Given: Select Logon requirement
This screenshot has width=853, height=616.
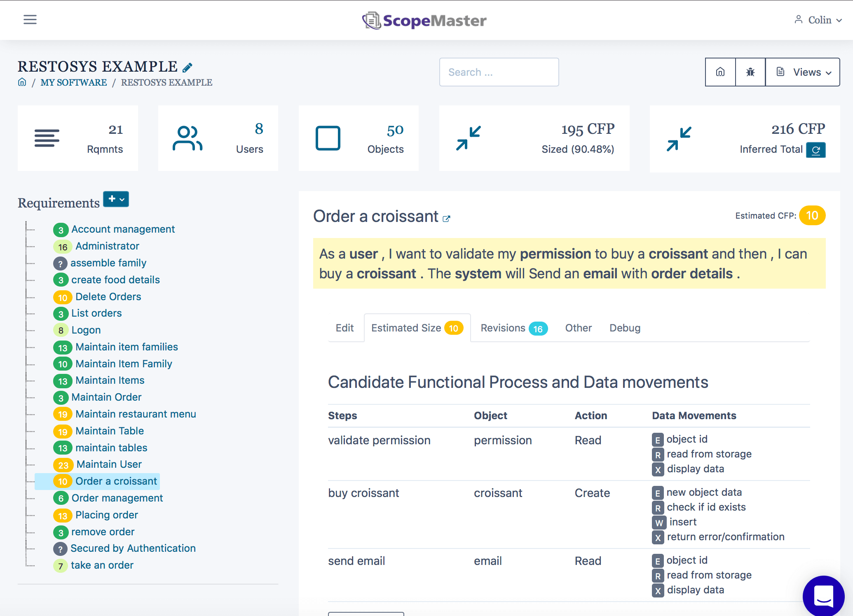Looking at the screenshot, I should [x=86, y=330].
